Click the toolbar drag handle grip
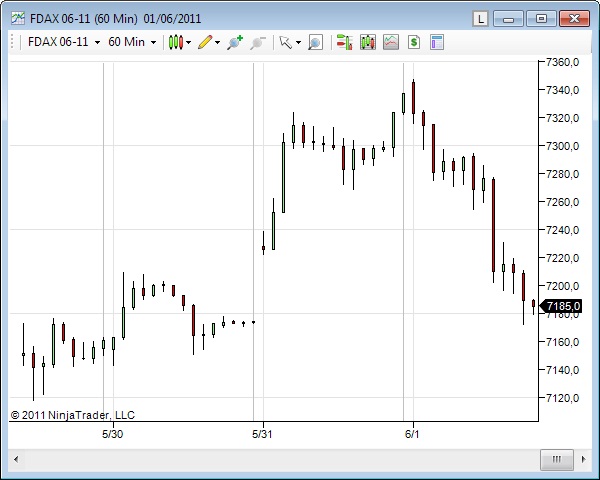Screen dimensions: 600x480 (x=12, y=42)
